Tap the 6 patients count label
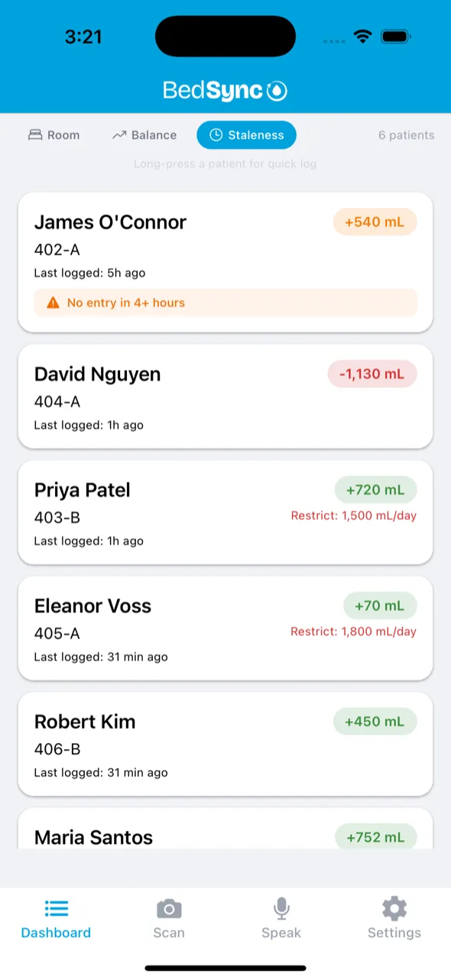The width and height of the screenshot is (451, 980). [406, 135]
